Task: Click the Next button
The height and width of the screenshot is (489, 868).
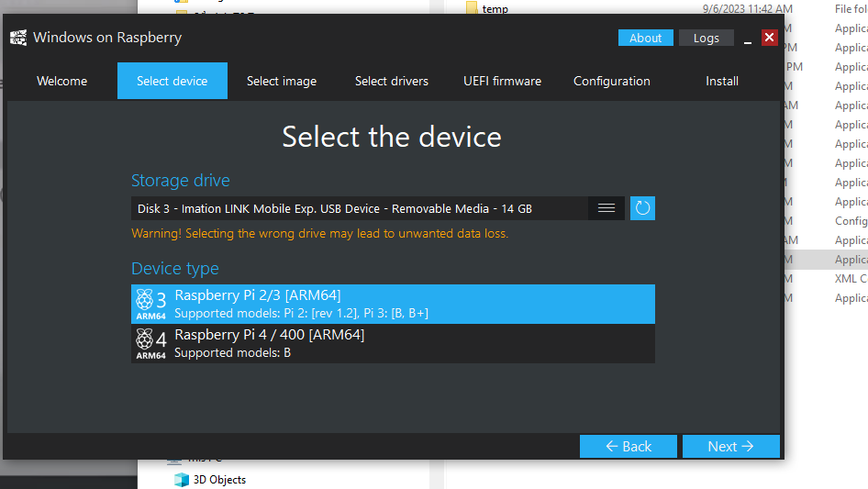Action: pos(730,447)
